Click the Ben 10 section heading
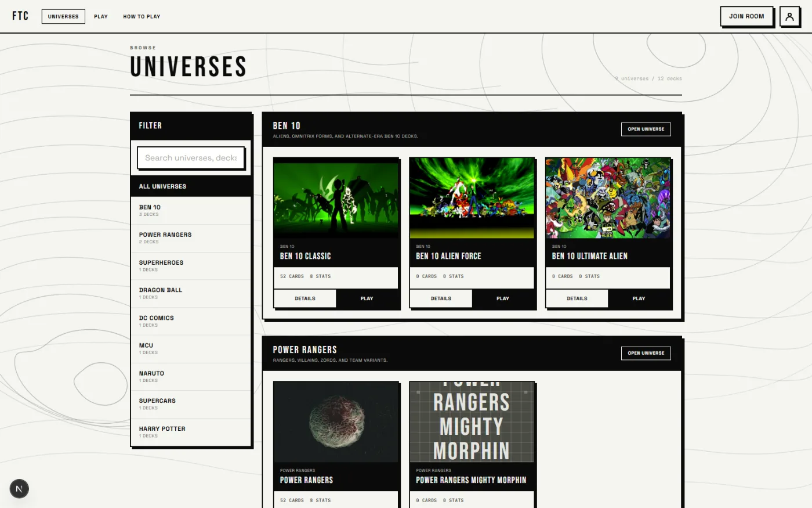 click(287, 125)
